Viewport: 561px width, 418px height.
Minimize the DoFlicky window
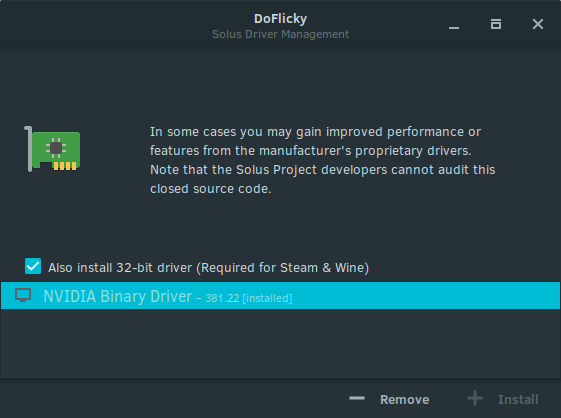coord(454,24)
